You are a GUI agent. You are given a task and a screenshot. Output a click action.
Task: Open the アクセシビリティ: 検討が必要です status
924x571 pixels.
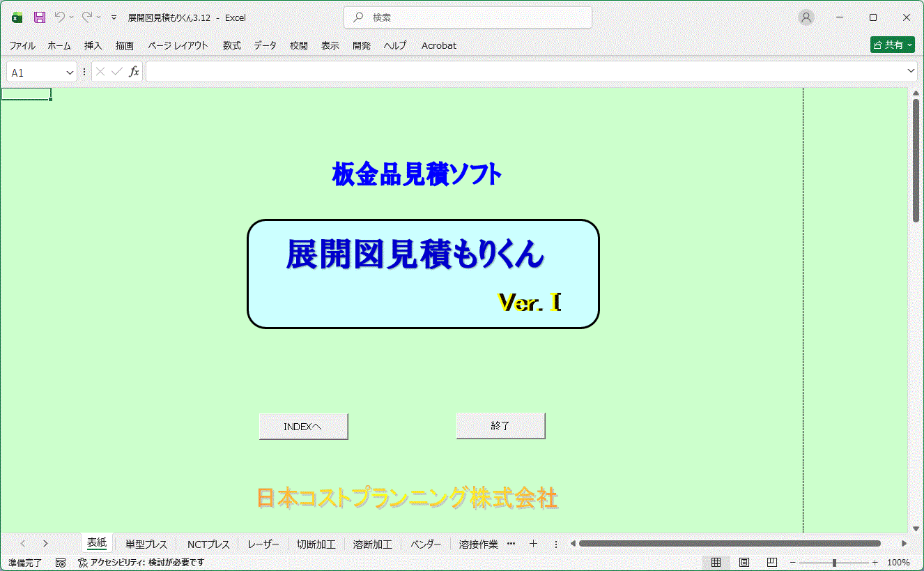coord(141,562)
